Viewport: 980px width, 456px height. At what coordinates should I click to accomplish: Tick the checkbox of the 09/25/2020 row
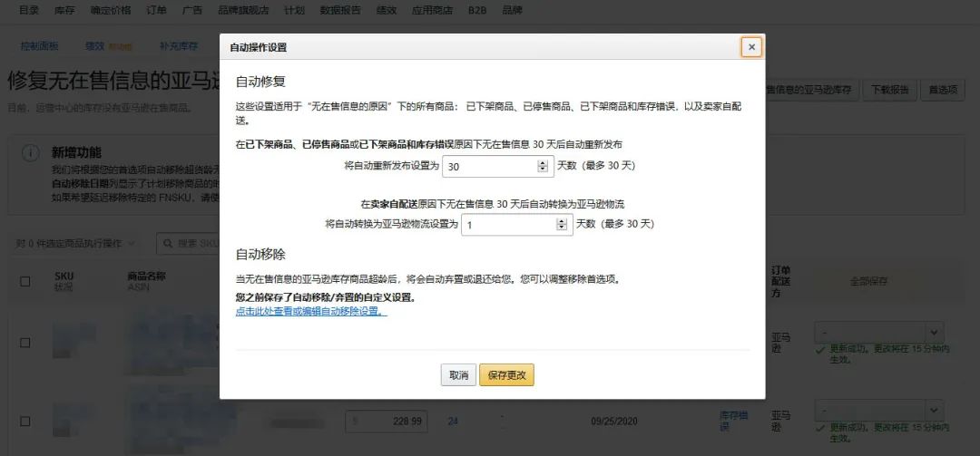point(25,421)
